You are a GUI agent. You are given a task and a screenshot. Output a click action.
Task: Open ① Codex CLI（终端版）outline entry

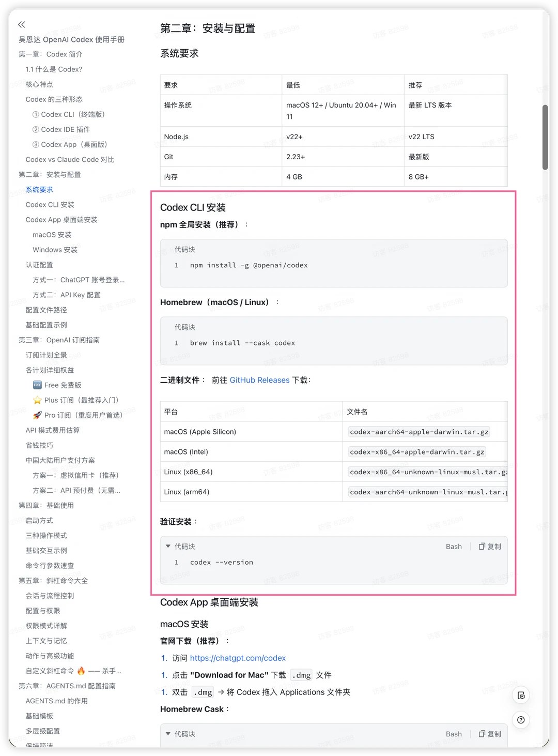pyautogui.click(x=70, y=114)
